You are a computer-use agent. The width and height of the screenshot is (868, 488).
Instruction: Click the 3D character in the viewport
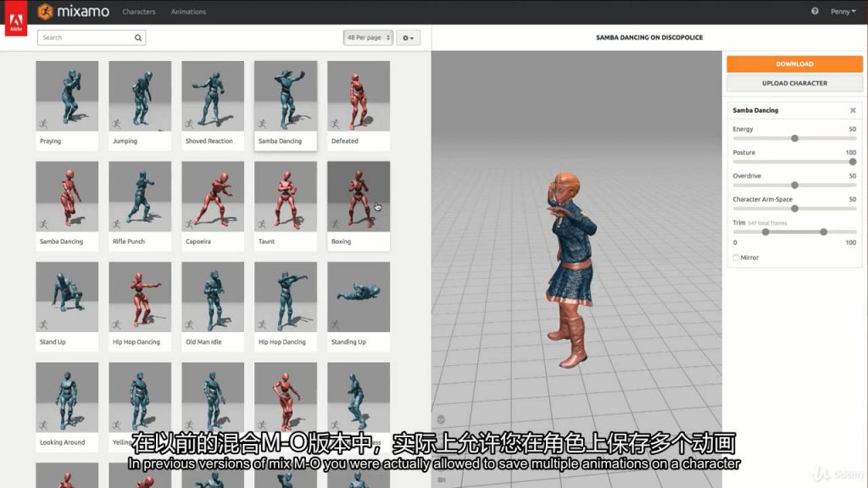point(571,271)
